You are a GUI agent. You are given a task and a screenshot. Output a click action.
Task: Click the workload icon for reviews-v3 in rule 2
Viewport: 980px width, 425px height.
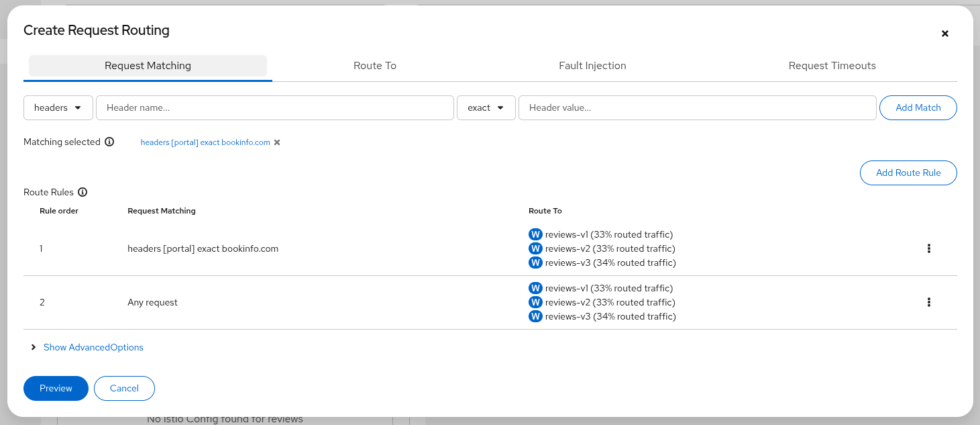[x=535, y=316]
